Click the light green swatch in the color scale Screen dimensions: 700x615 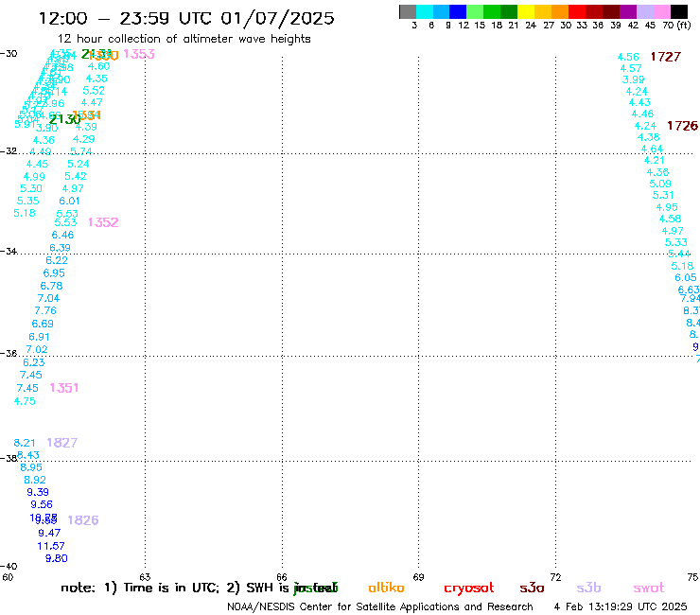[x=476, y=11]
